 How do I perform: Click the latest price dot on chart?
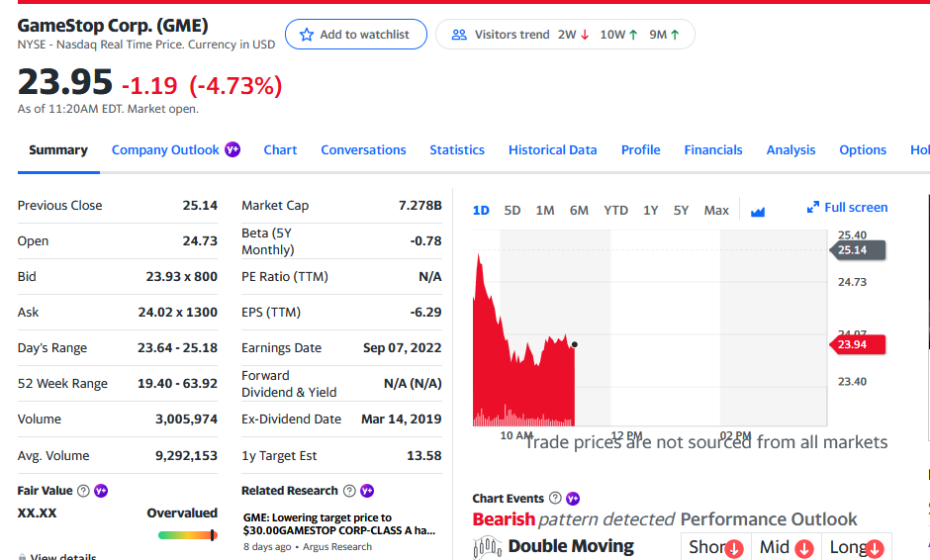574,344
